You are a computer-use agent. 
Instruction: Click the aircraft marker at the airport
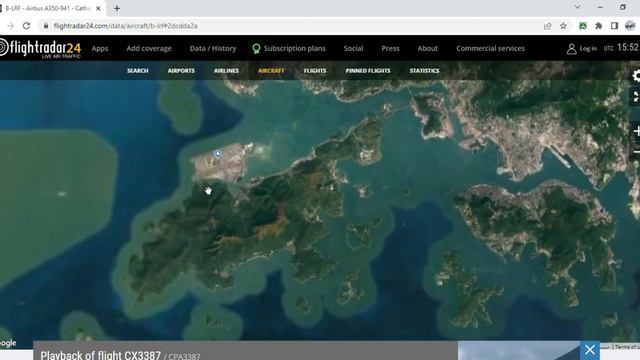tap(218, 154)
